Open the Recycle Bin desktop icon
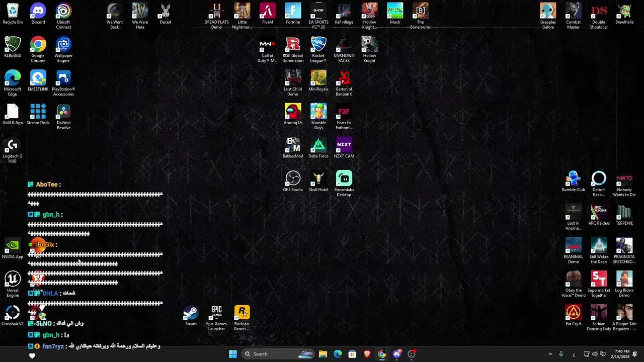 point(13,14)
